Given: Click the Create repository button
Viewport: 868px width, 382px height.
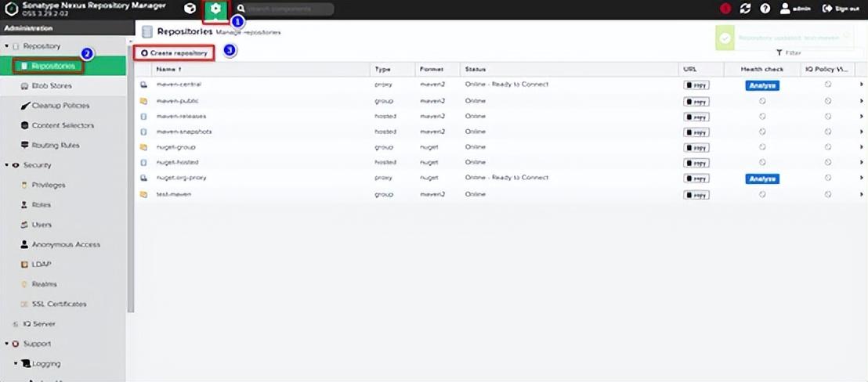Looking at the screenshot, I should (175, 54).
